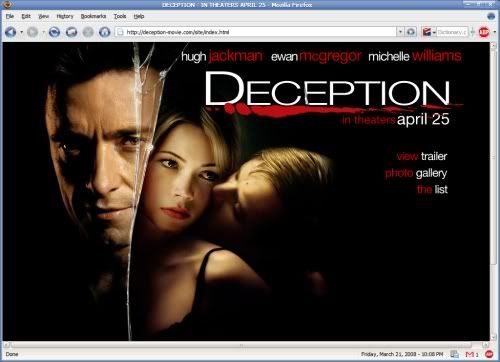Expand the back history dropdown arrow
Screen dimensions: 500x362
tap(22, 32)
